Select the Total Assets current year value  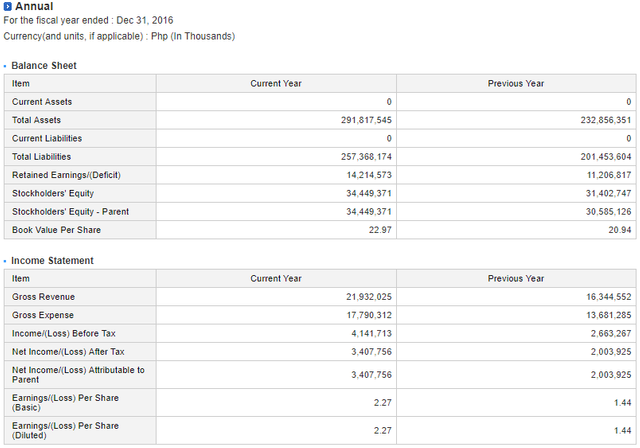(366, 120)
